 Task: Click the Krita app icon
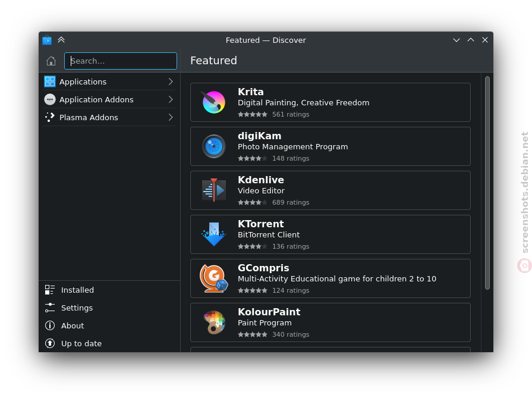point(214,102)
